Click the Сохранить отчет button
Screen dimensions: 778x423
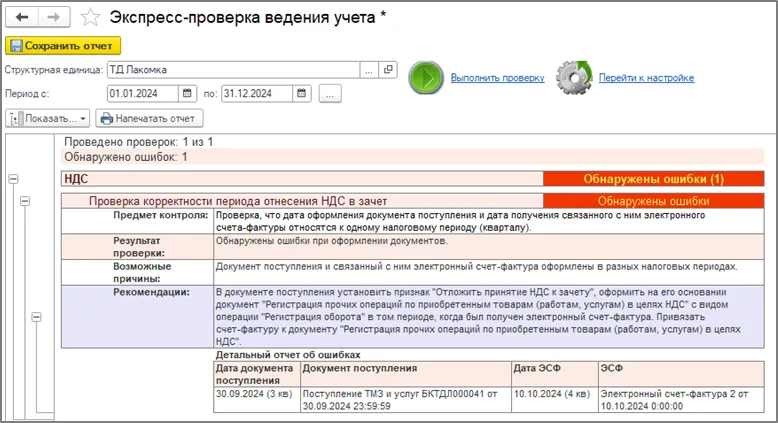(63, 46)
